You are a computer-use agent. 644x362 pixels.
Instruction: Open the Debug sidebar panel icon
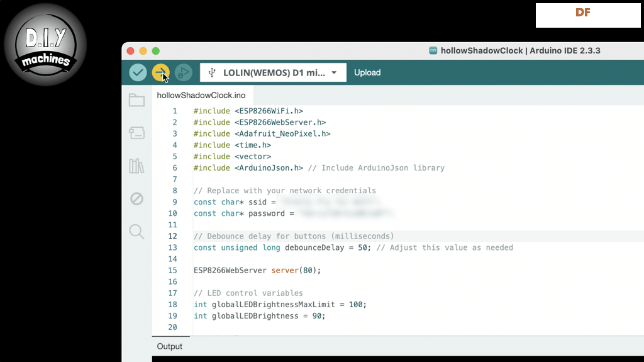(136, 199)
